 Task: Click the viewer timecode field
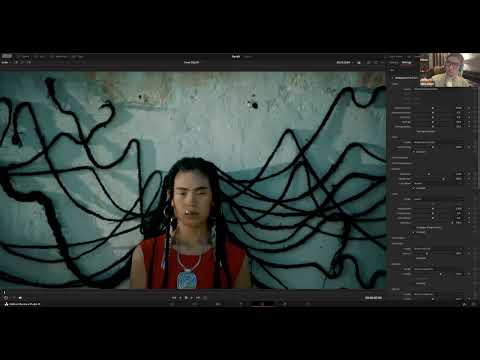[x=373, y=298]
